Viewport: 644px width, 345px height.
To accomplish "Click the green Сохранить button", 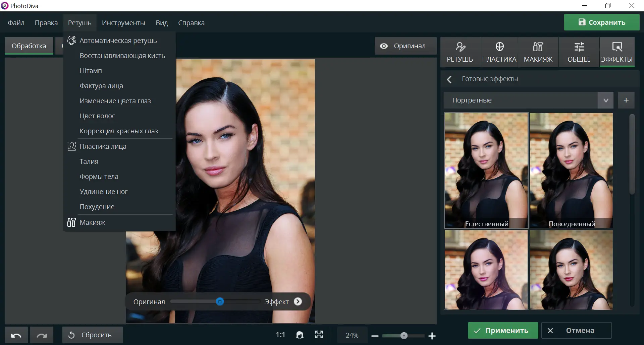I will point(602,22).
